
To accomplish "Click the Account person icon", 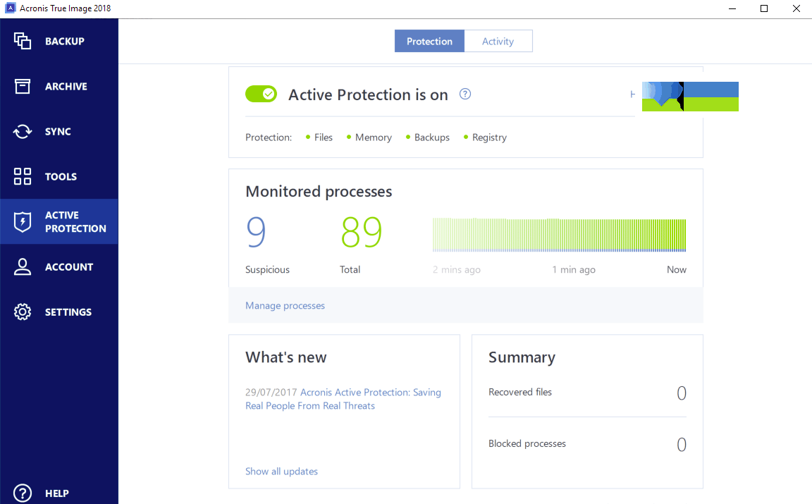I will [23, 266].
